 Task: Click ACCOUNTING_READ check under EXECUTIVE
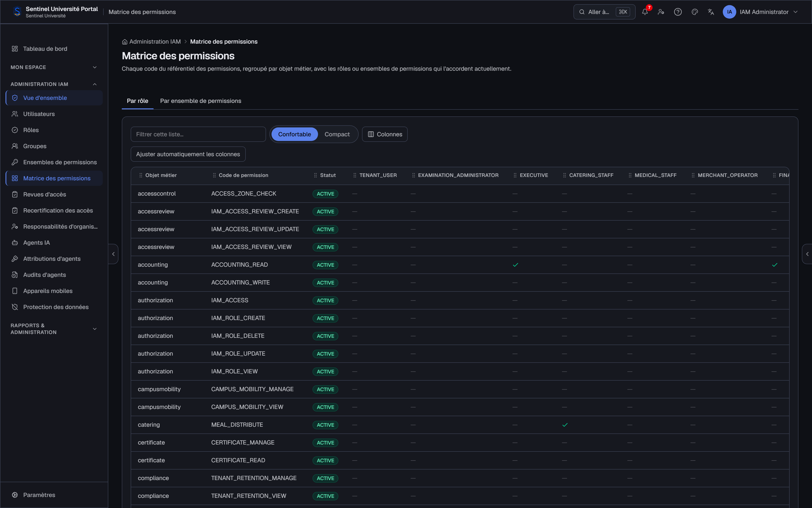tap(515, 265)
